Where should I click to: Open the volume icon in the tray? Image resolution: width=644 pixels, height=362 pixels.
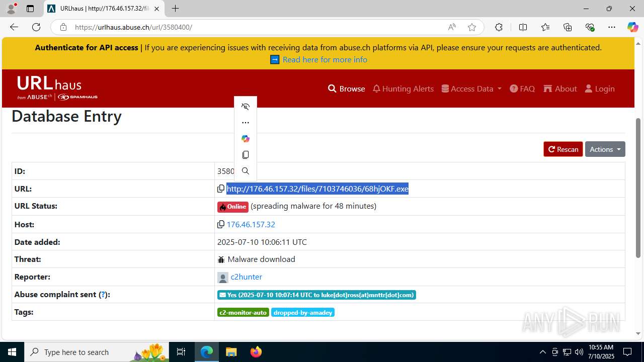579,352
